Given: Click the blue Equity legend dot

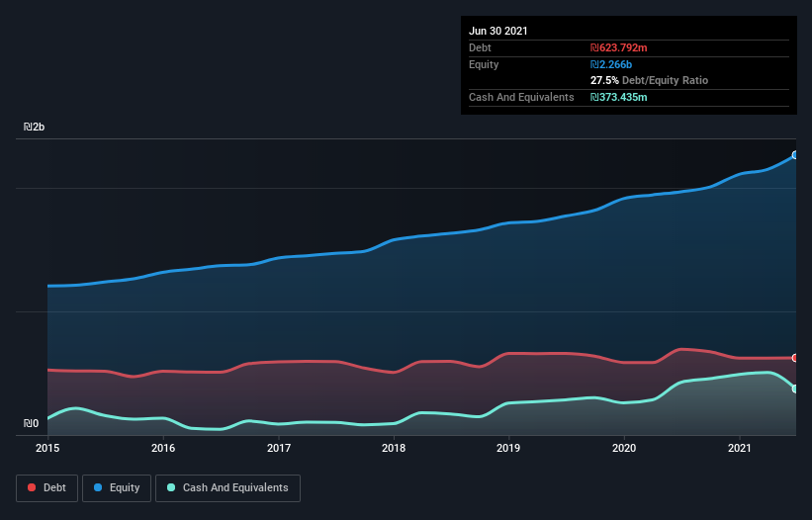Looking at the screenshot, I should (98, 487).
